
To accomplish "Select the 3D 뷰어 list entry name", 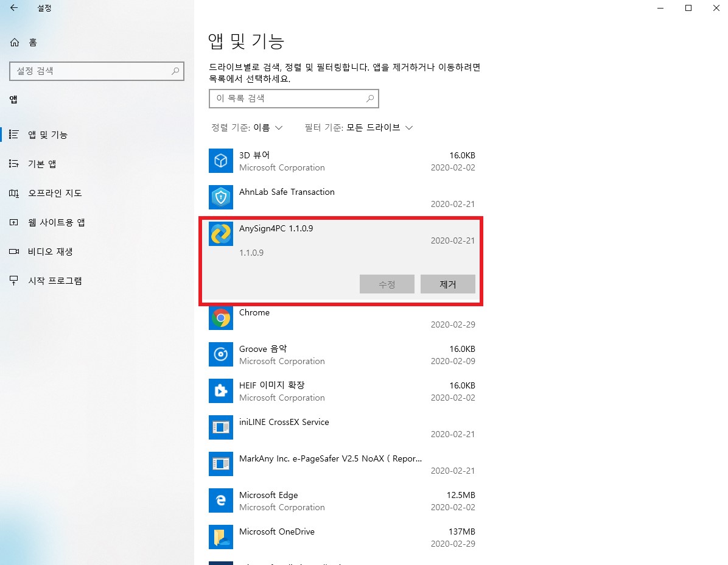I will coord(254,155).
